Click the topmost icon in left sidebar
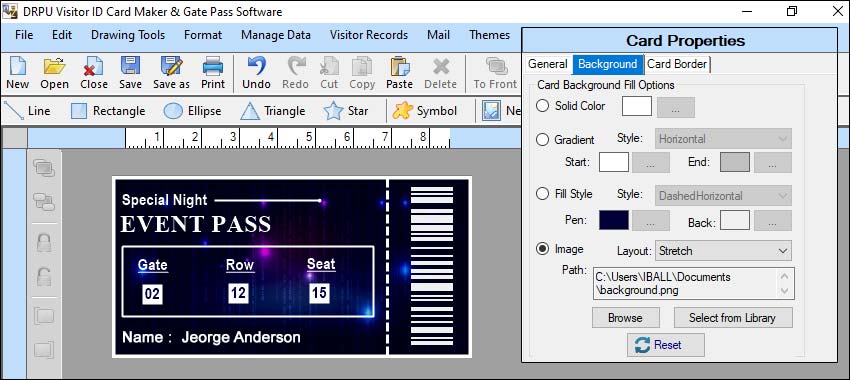 click(x=43, y=168)
